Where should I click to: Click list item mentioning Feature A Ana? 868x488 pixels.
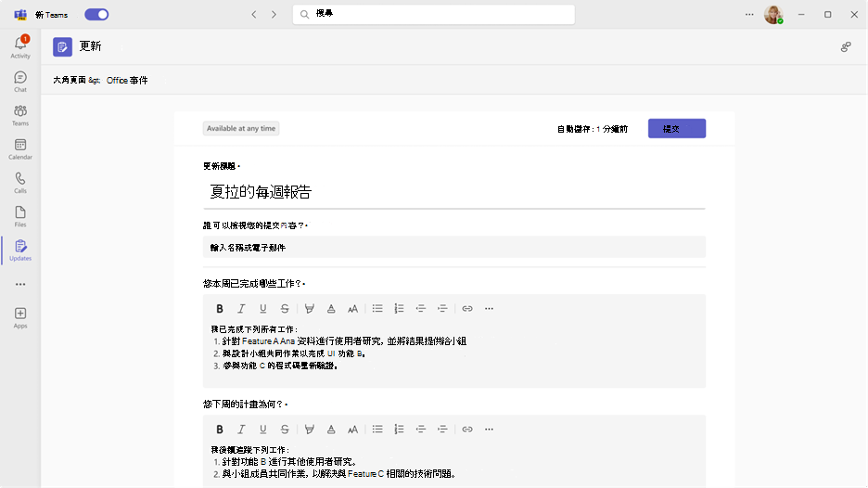point(344,341)
